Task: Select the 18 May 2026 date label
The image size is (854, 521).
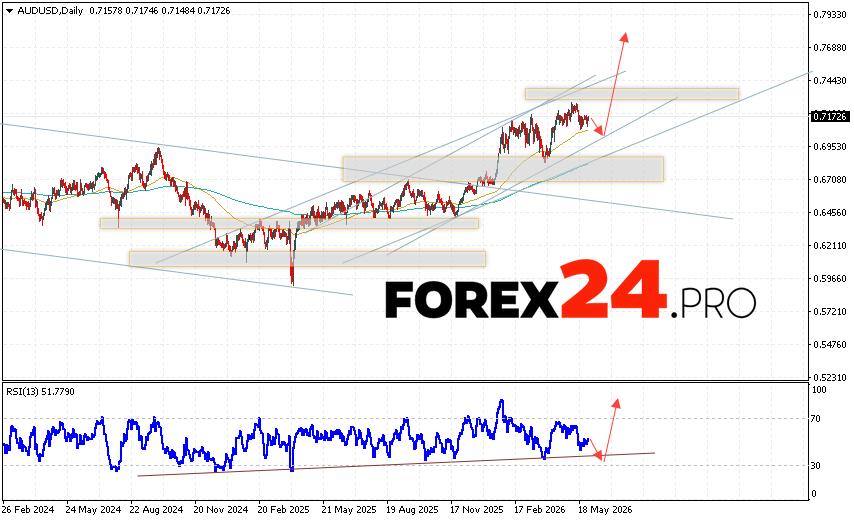Action: click(x=605, y=510)
